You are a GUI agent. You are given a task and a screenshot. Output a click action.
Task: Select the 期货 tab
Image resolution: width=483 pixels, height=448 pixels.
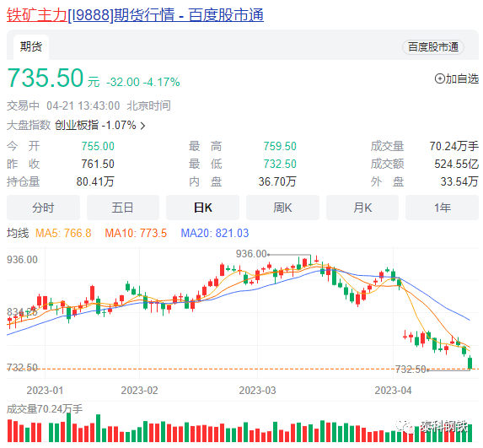pyautogui.click(x=31, y=47)
